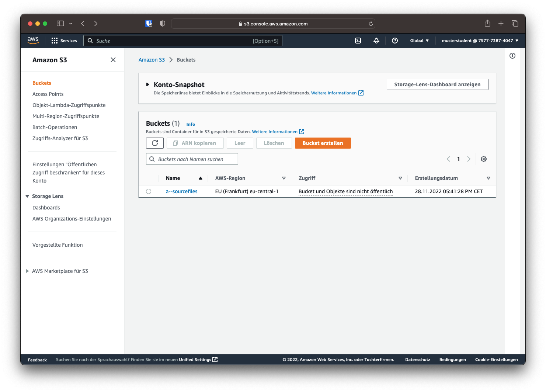Click the privacy shield icon
The image size is (546, 392).
point(163,24)
